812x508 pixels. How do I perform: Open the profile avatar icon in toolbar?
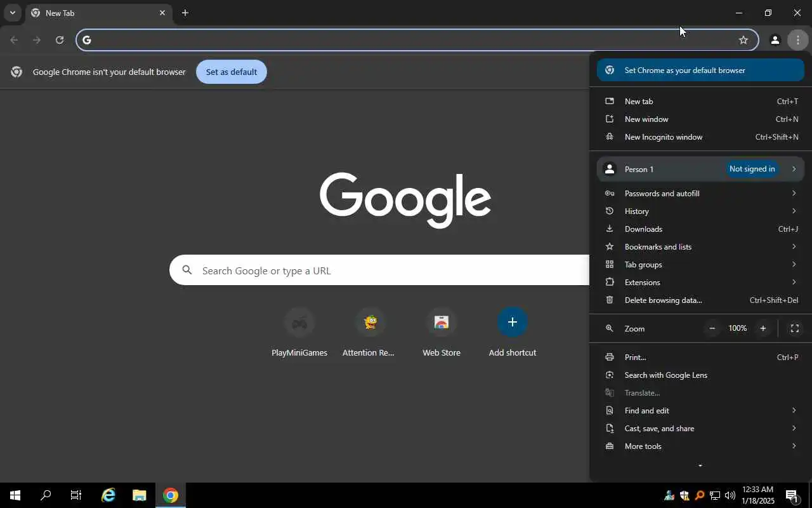point(775,40)
